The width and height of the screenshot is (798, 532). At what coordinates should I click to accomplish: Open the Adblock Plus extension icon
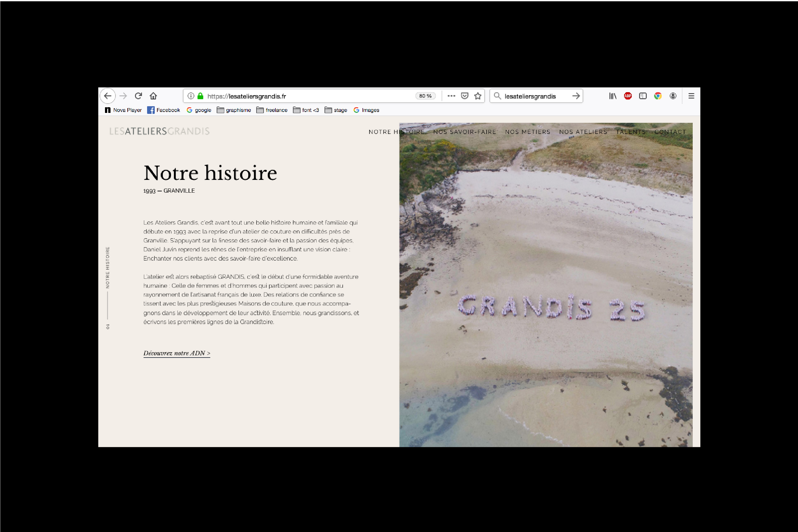[x=628, y=96]
